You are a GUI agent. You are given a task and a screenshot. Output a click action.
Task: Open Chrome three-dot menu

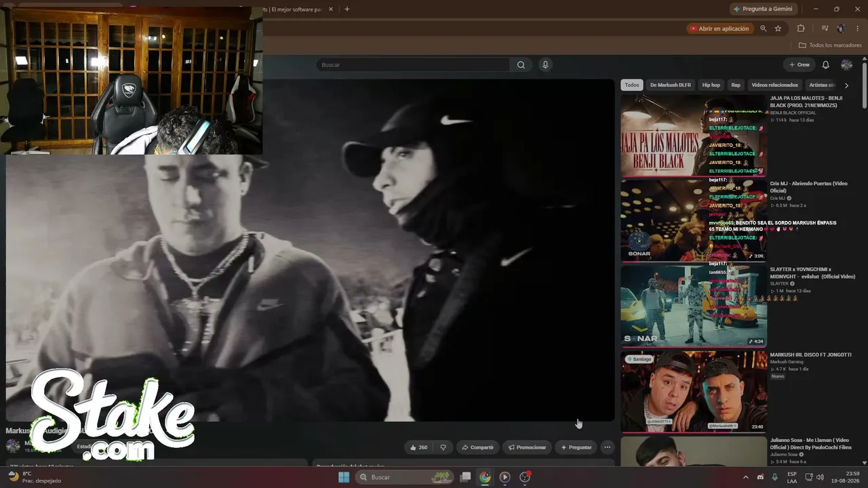coord(857,28)
